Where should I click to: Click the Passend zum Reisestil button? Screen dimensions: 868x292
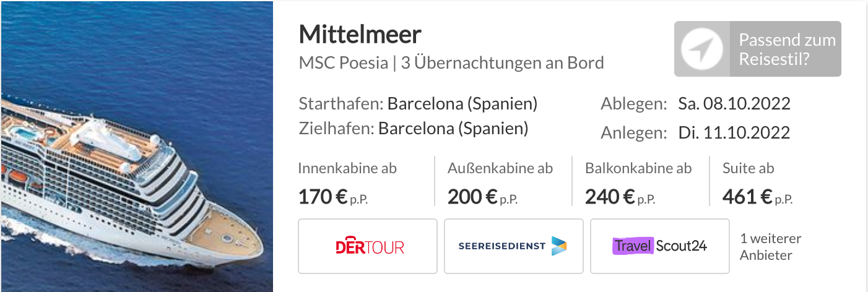point(758,49)
